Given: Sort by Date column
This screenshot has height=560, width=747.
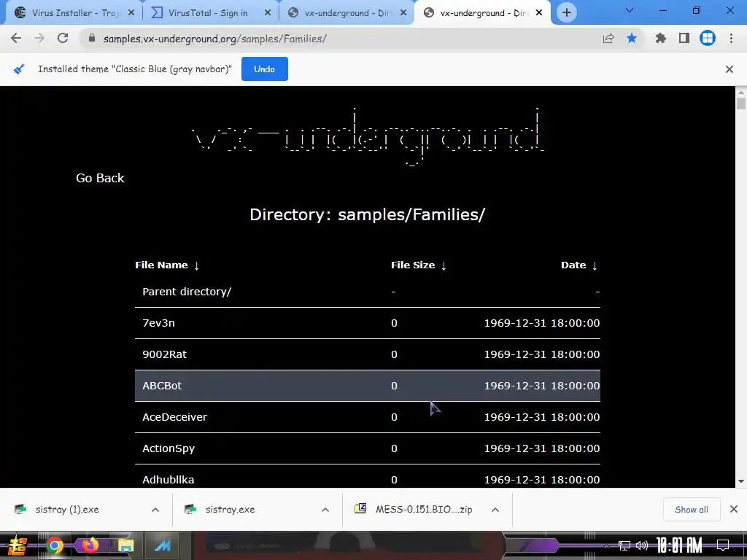Looking at the screenshot, I should click(x=578, y=265).
